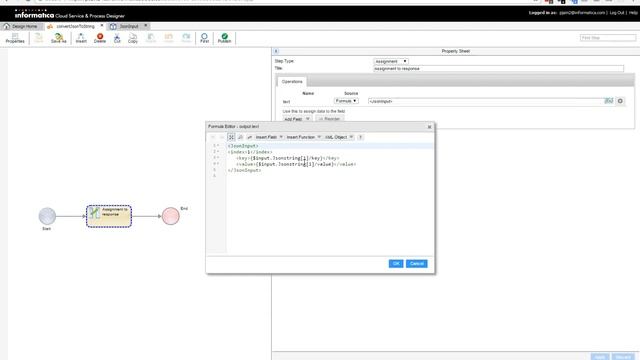Close the convertJsonToString tab
The height and width of the screenshot is (360, 640).
click(102, 26)
